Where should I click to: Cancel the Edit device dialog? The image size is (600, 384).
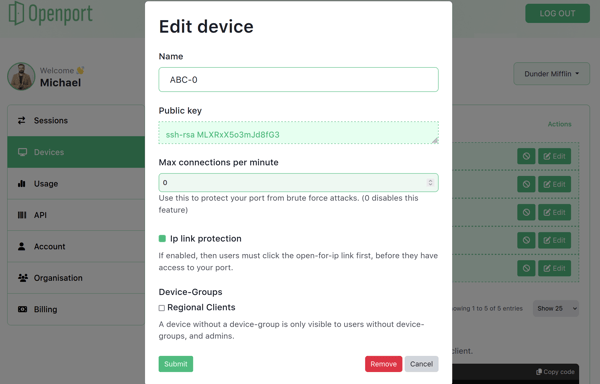421,364
